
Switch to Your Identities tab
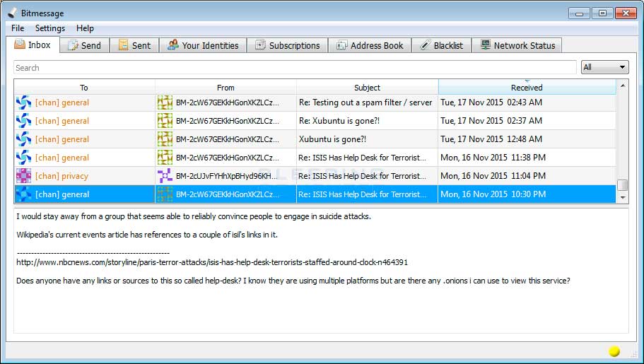(203, 45)
